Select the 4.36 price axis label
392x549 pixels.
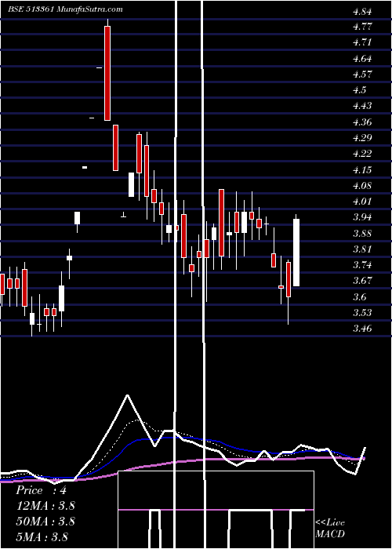pyautogui.click(x=362, y=122)
